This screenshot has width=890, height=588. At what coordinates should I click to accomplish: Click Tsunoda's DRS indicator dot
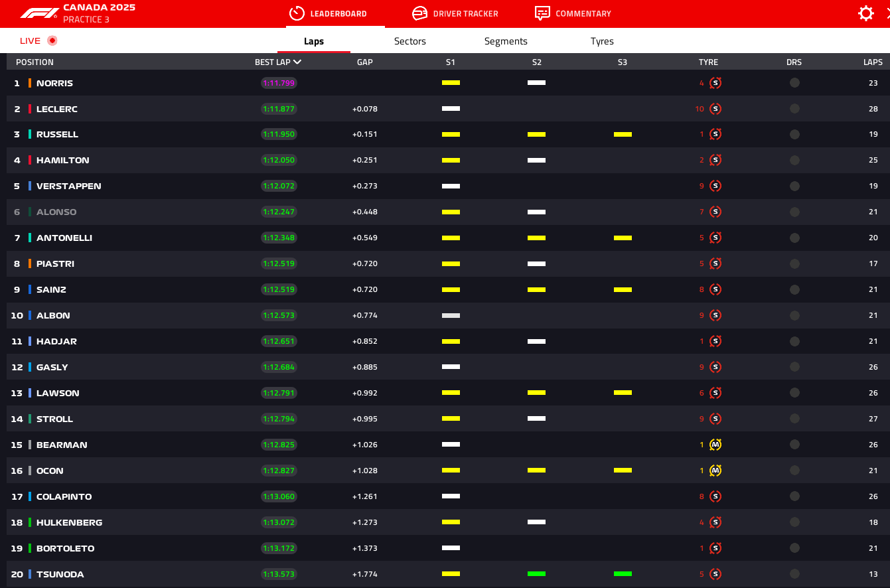pos(794,574)
